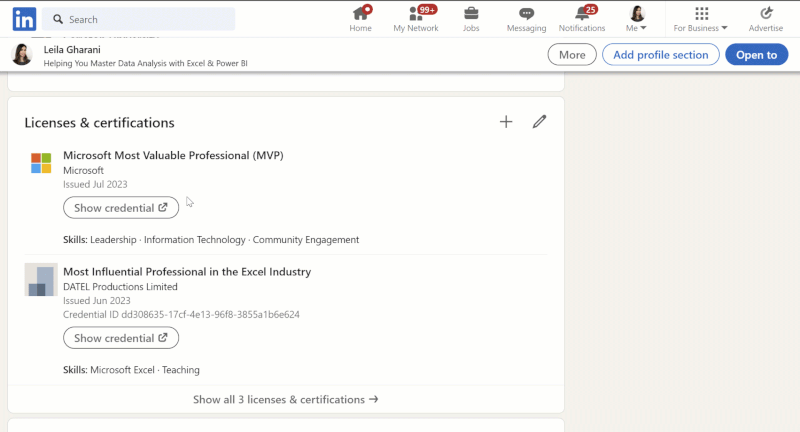800x432 pixels.
Task: Click Issued Jul 2023 text
Action: 95,184
